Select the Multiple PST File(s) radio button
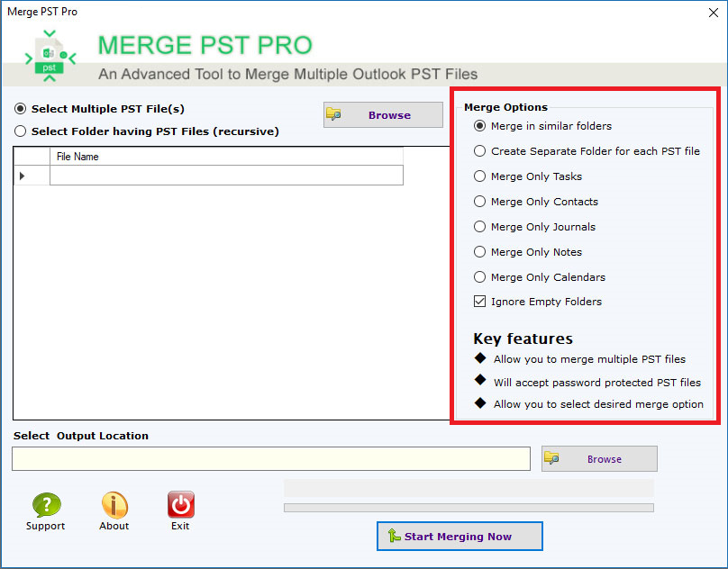 pos(20,109)
